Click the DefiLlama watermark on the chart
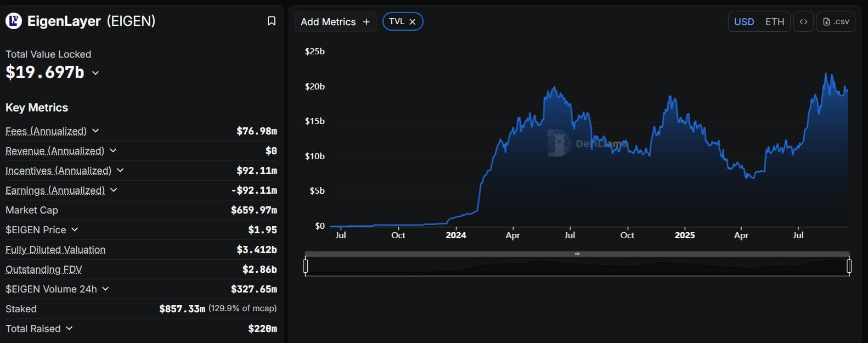This screenshot has height=343, width=868. click(587, 144)
